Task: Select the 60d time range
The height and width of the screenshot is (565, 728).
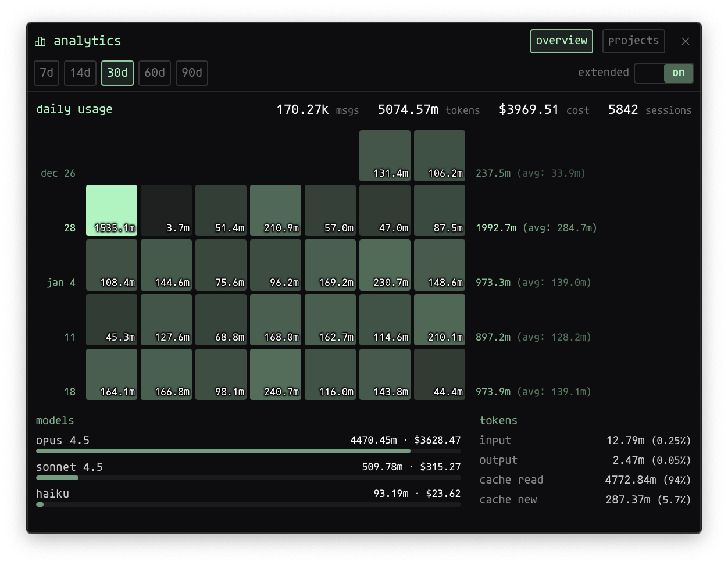Action: pyautogui.click(x=154, y=73)
